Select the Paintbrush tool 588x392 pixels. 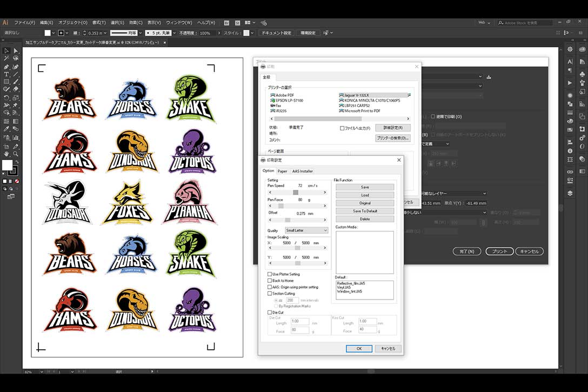coord(16,82)
